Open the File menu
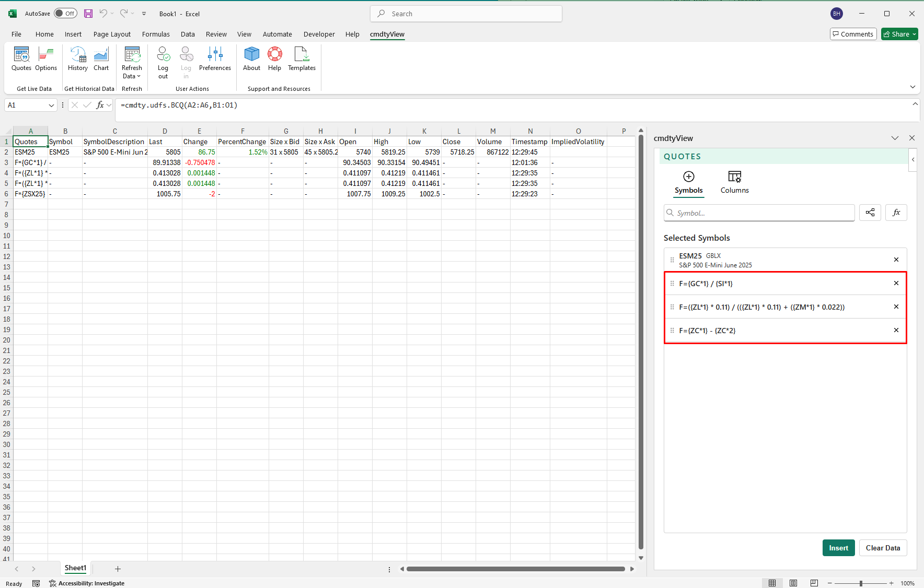This screenshot has width=924, height=588. click(x=16, y=34)
